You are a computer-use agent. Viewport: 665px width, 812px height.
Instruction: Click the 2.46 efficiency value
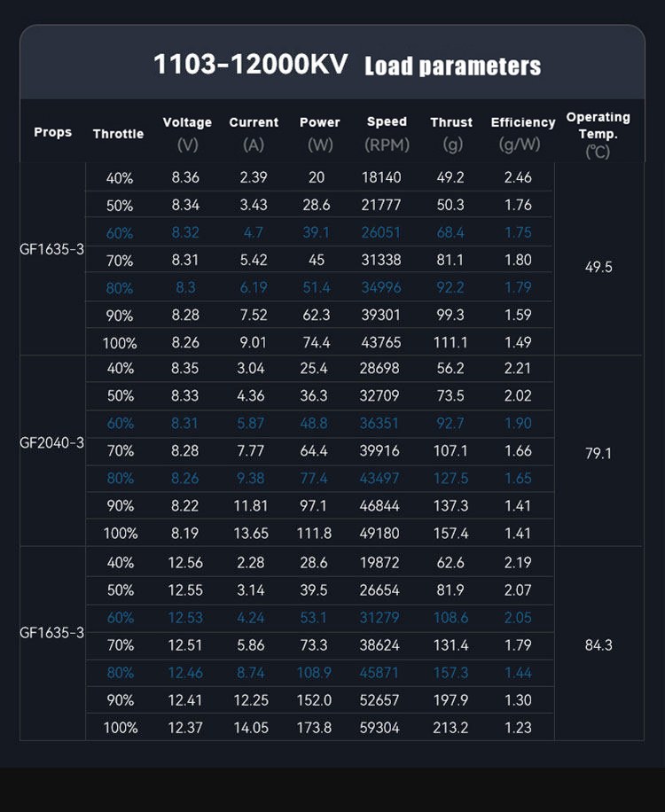pos(518,177)
